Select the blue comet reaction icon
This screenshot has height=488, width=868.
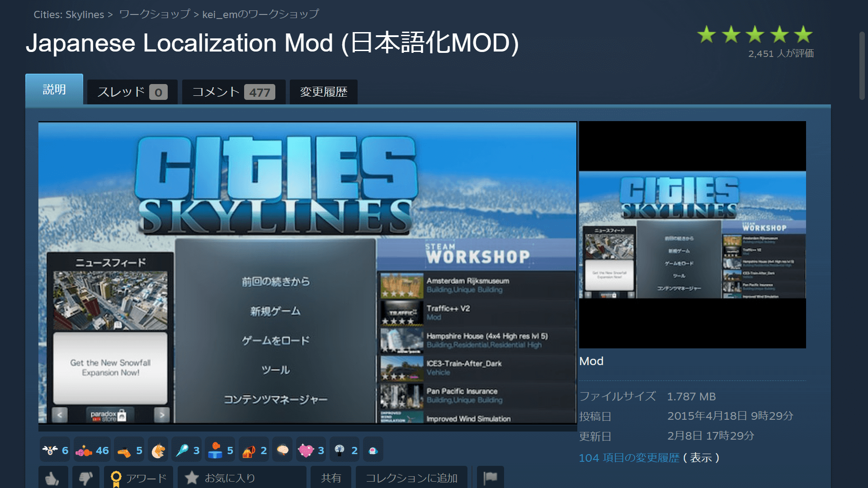coord(187,450)
